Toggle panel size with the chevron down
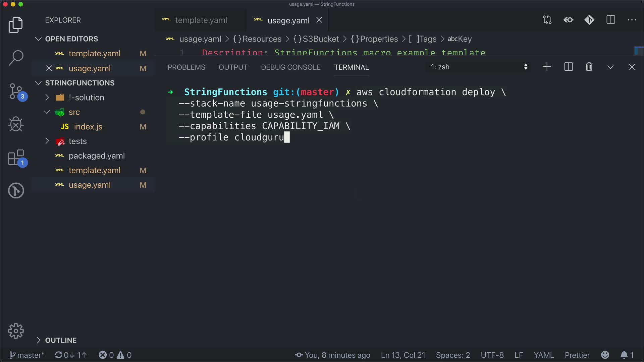The width and height of the screenshot is (644, 362). 610,67
